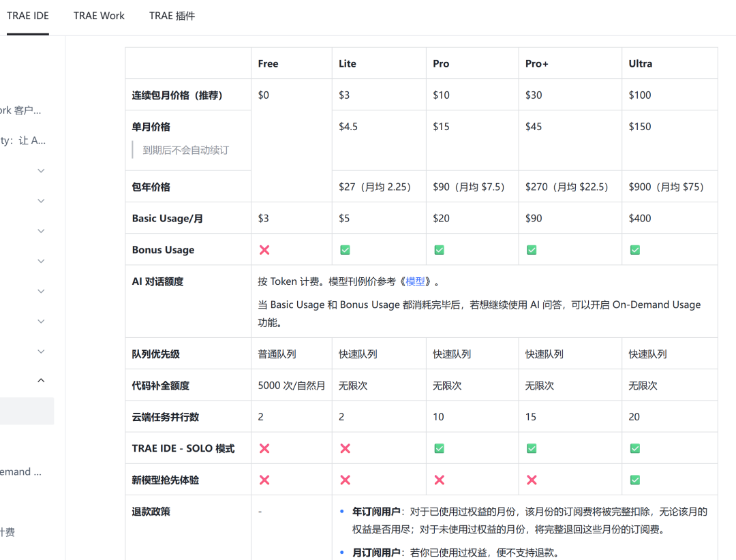Viewport: 736px width, 560px height.
Task: Click the Free column header
Action: 268,63
